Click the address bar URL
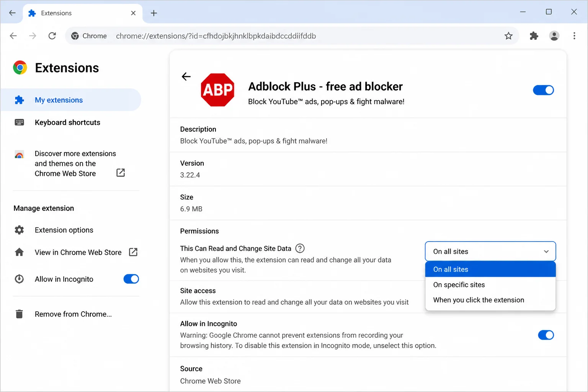This screenshot has width=588, height=392. tap(216, 36)
